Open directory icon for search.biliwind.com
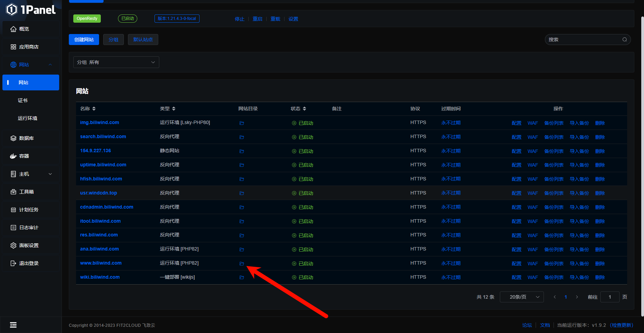 pyautogui.click(x=242, y=137)
